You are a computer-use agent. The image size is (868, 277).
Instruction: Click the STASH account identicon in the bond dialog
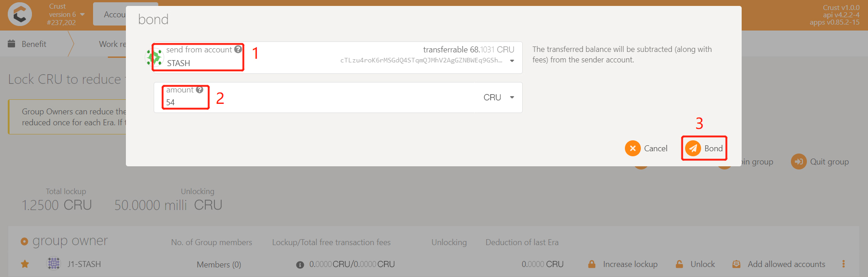[x=154, y=58]
